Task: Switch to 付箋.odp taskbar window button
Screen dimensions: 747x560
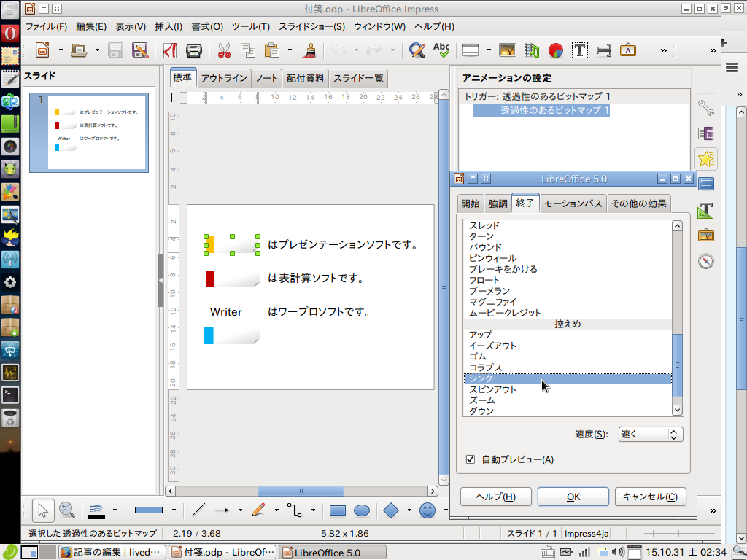Action: click(223, 553)
